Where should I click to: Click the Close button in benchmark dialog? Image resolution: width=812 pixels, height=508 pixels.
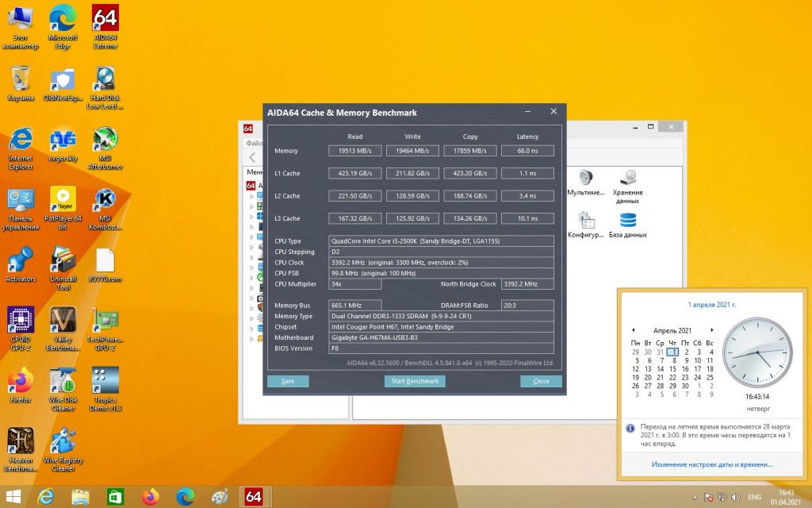(x=541, y=381)
